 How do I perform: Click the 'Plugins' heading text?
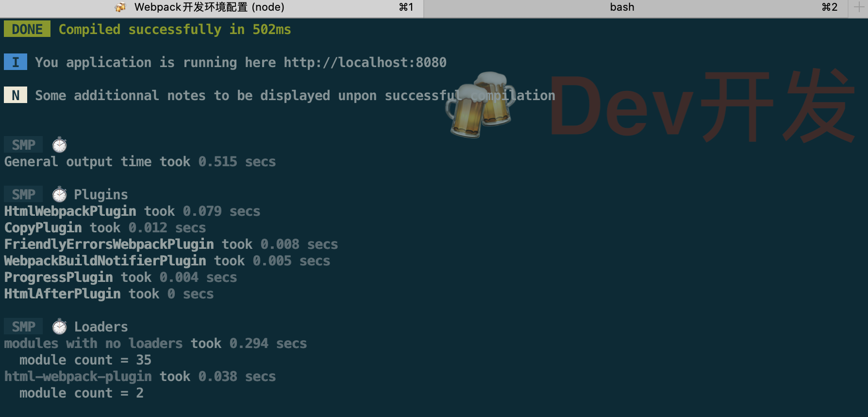pos(101,194)
